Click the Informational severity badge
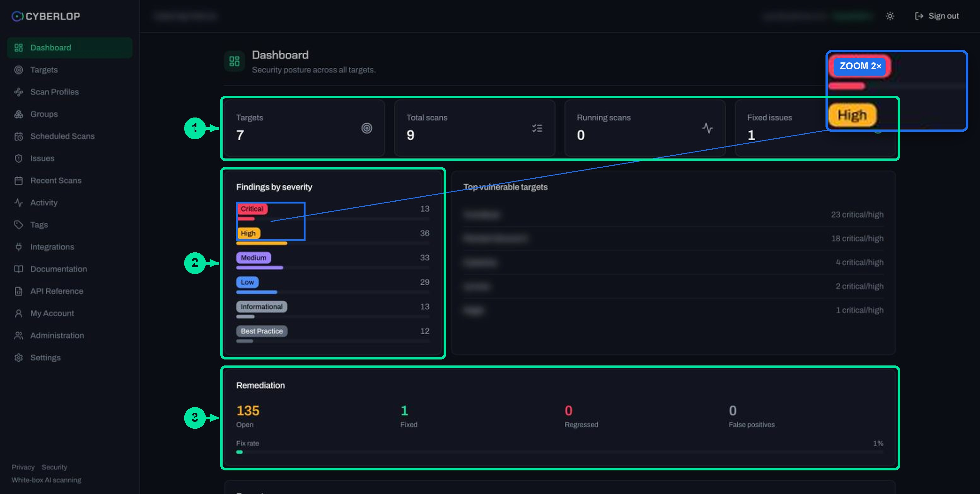 [262, 307]
